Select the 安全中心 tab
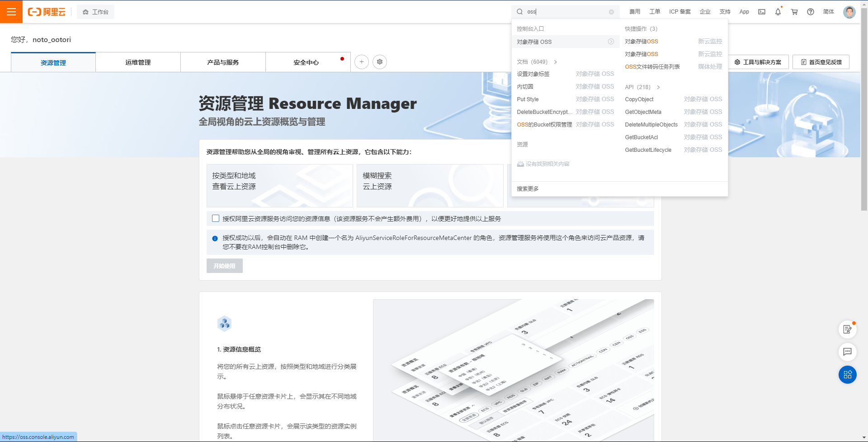This screenshot has width=868, height=442. [308, 62]
